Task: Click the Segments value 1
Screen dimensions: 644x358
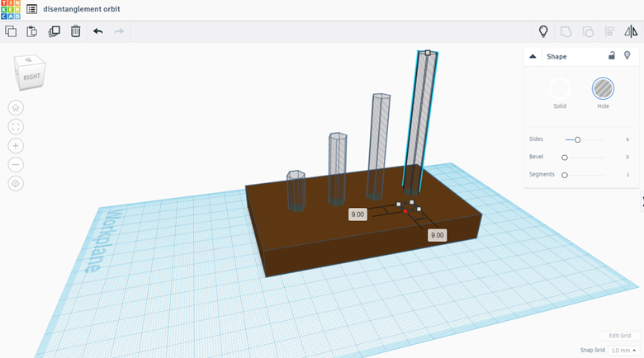Action: 627,175
